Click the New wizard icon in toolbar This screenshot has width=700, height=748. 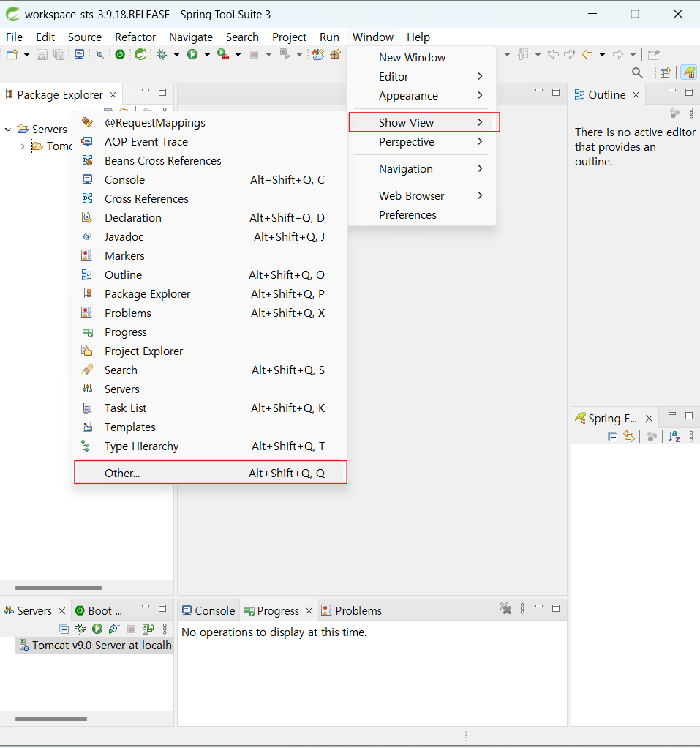click(12, 54)
